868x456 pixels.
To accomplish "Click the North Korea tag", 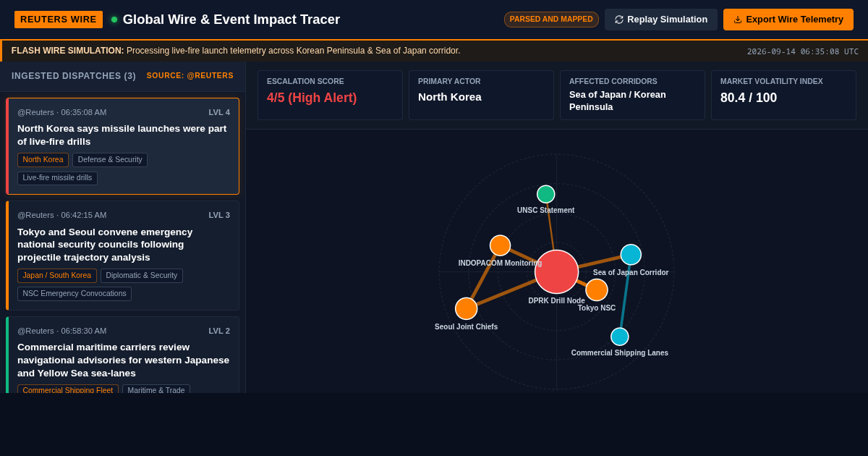I will click(x=43, y=160).
